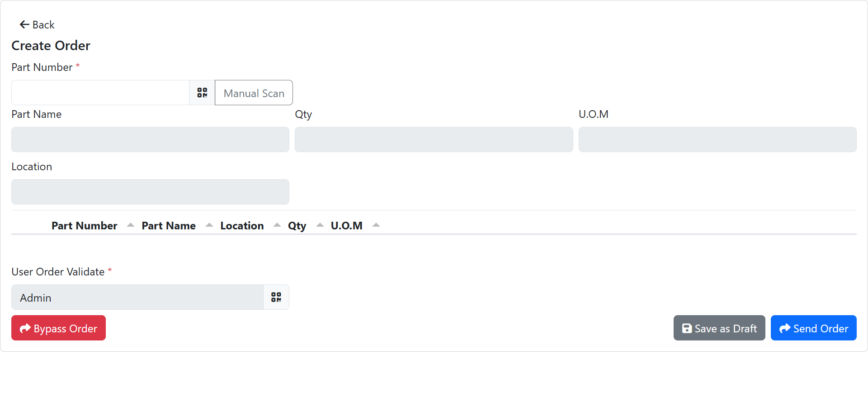Click the Create Order heading
Image resolution: width=868 pixels, height=396 pixels.
pyautogui.click(x=51, y=46)
